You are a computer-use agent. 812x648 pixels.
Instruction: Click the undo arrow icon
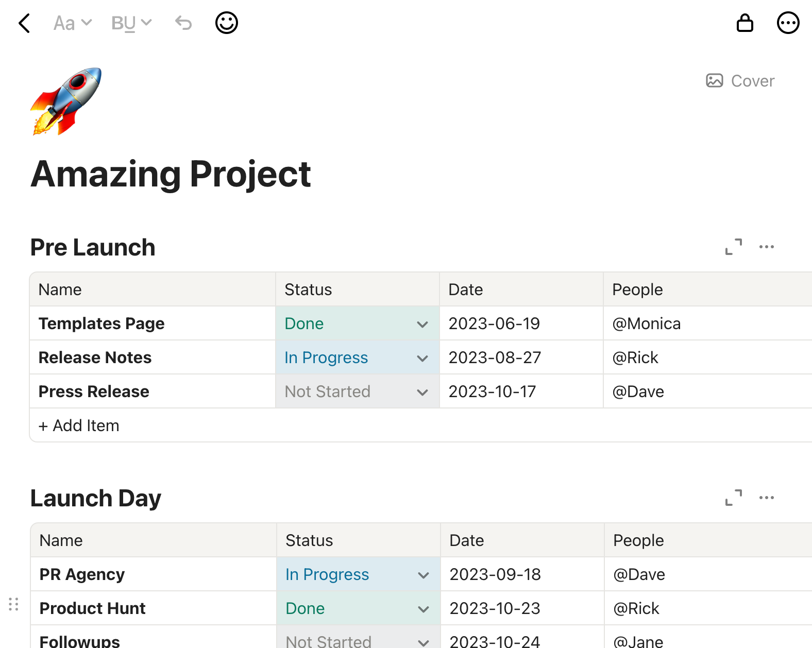point(183,23)
